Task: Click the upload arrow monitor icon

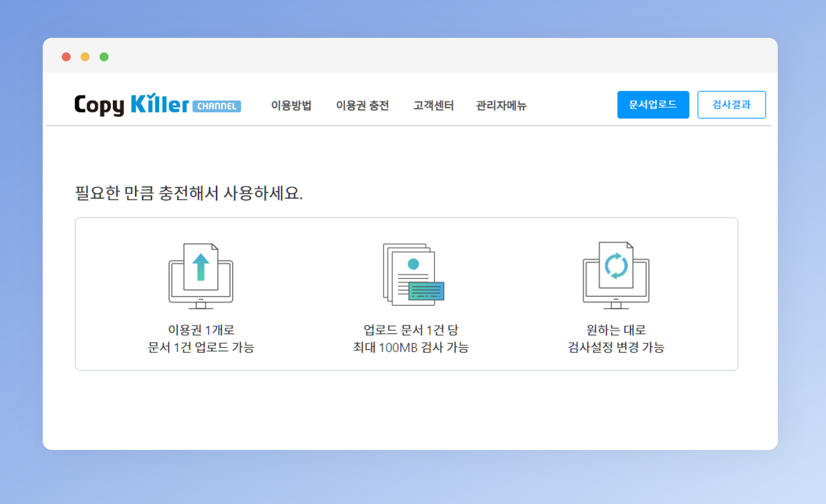Action: pyautogui.click(x=201, y=276)
